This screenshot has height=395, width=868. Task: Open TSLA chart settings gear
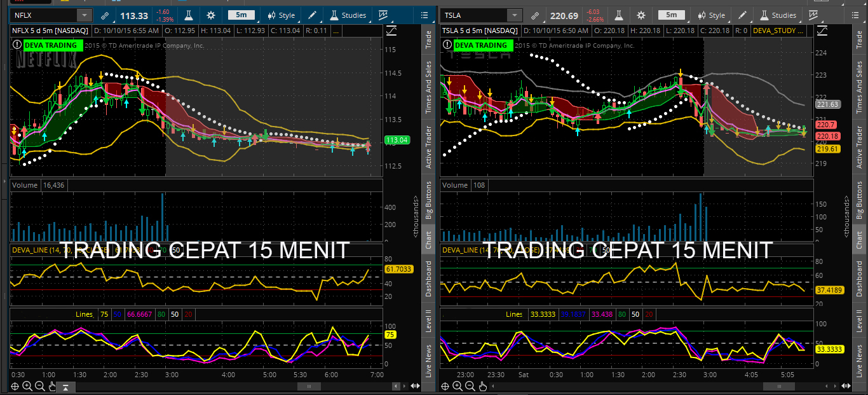pos(641,15)
